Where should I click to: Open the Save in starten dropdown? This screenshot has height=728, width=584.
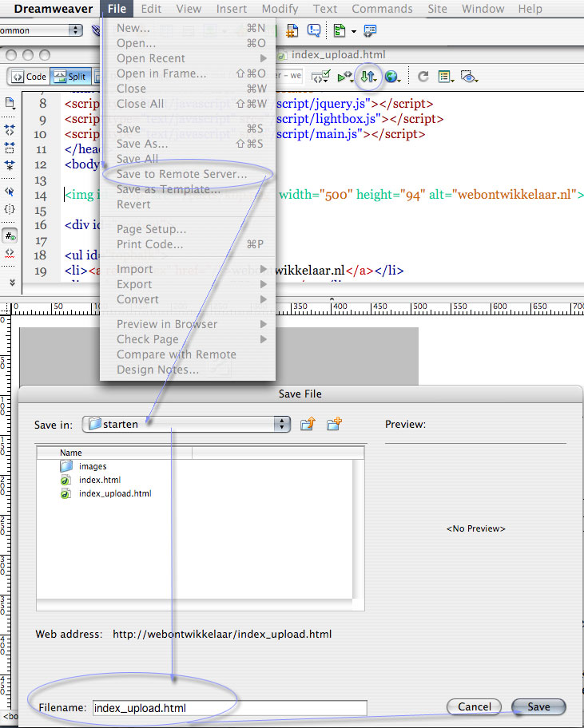click(186, 424)
